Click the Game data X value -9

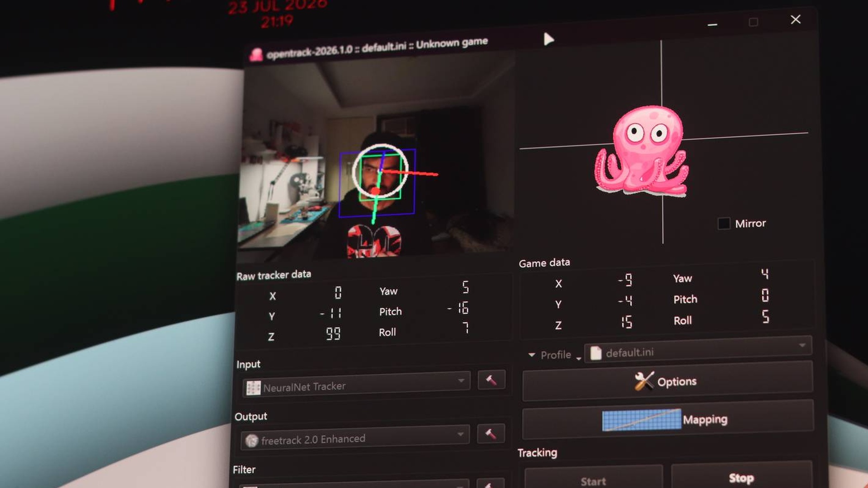point(625,281)
